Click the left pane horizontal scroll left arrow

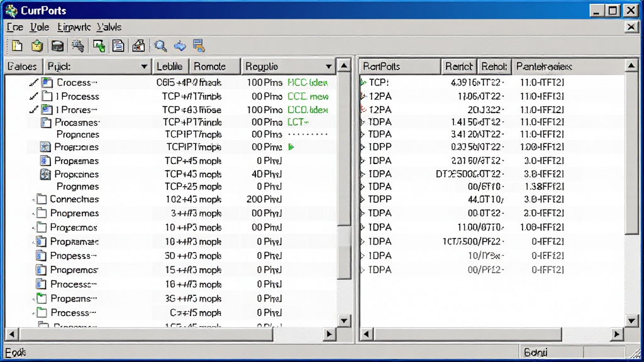pos(11,334)
